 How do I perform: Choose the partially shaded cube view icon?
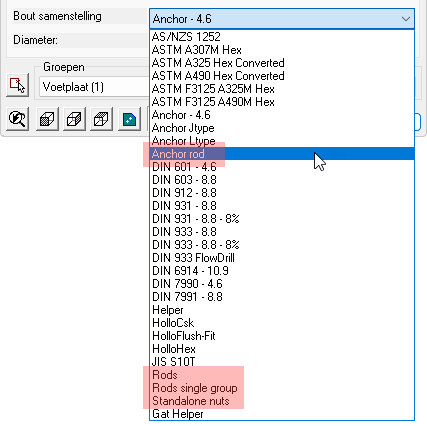tap(74, 119)
